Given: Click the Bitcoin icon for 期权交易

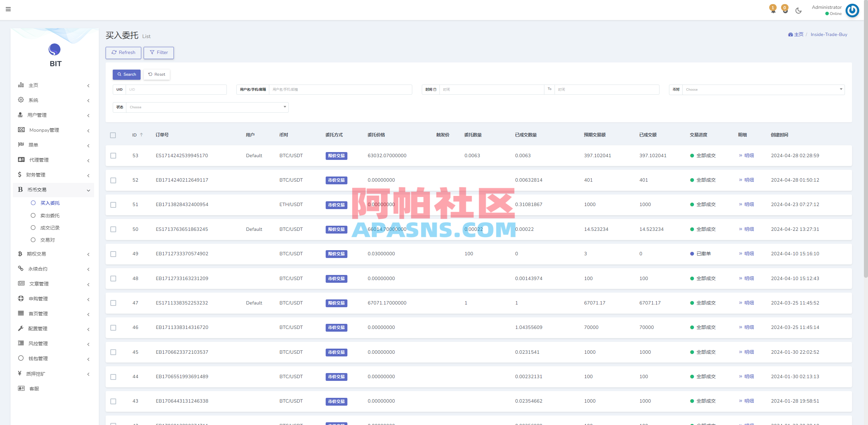Looking at the screenshot, I should pyautogui.click(x=20, y=254).
